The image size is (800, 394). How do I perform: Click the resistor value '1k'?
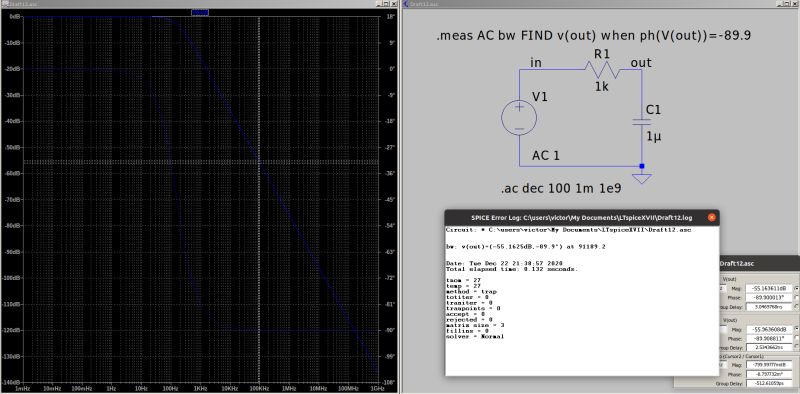click(x=602, y=87)
